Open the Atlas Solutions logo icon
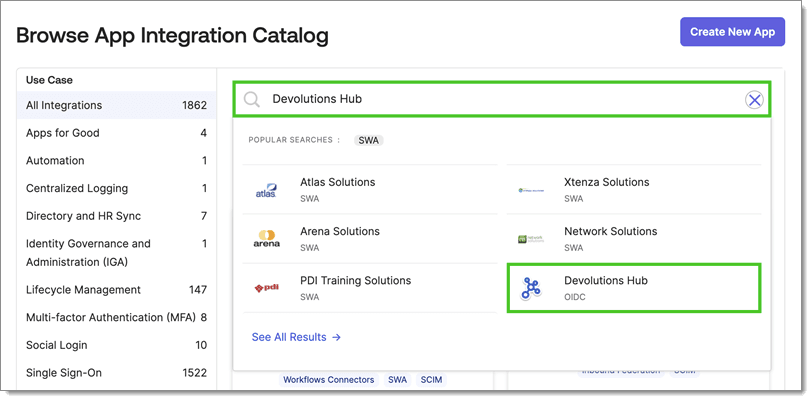This screenshot has height=401, width=812. [x=267, y=190]
